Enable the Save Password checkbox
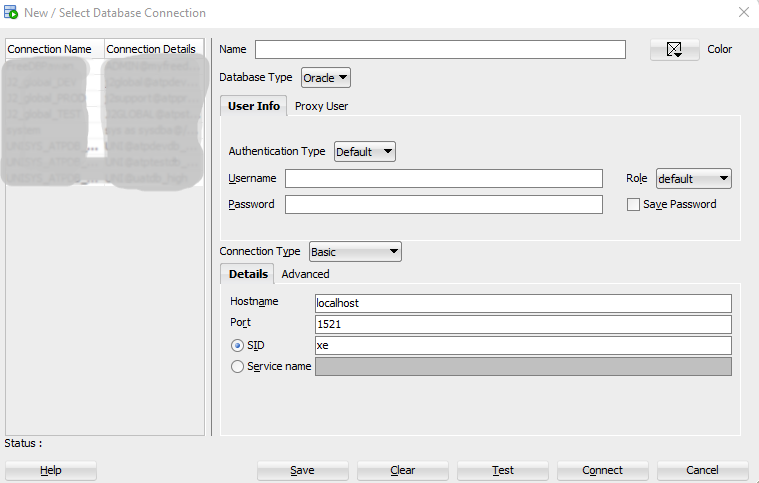 click(x=633, y=204)
